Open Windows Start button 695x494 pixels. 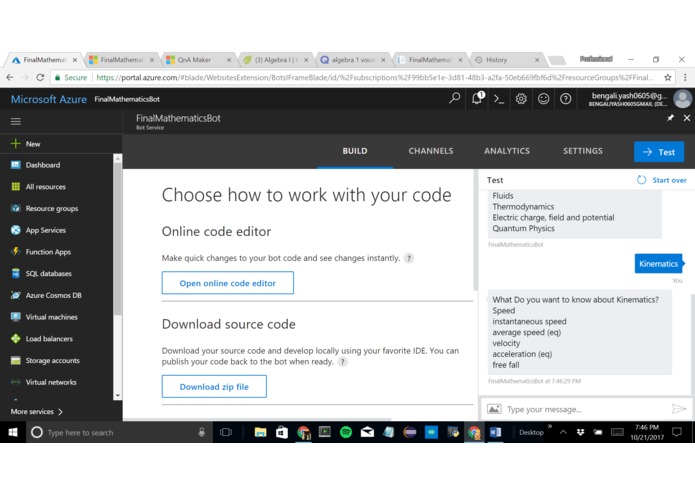click(x=13, y=432)
